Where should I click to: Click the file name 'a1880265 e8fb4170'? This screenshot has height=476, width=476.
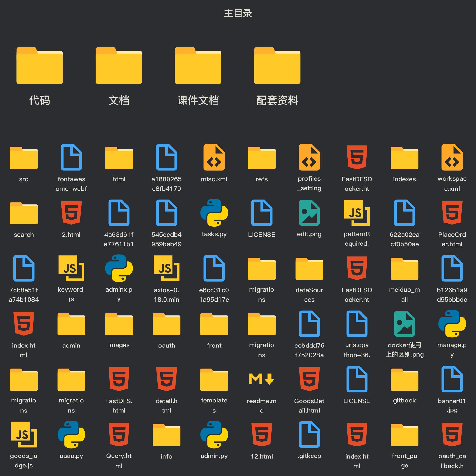[167, 184]
